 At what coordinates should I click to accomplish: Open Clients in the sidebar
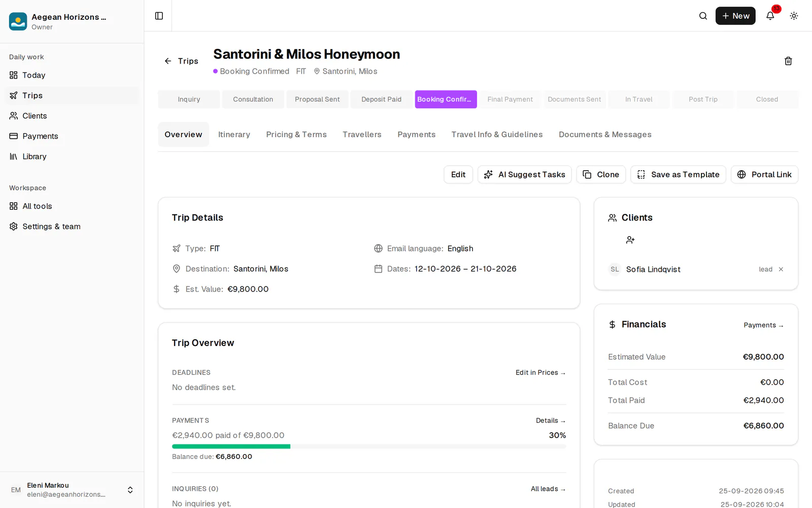72,116
